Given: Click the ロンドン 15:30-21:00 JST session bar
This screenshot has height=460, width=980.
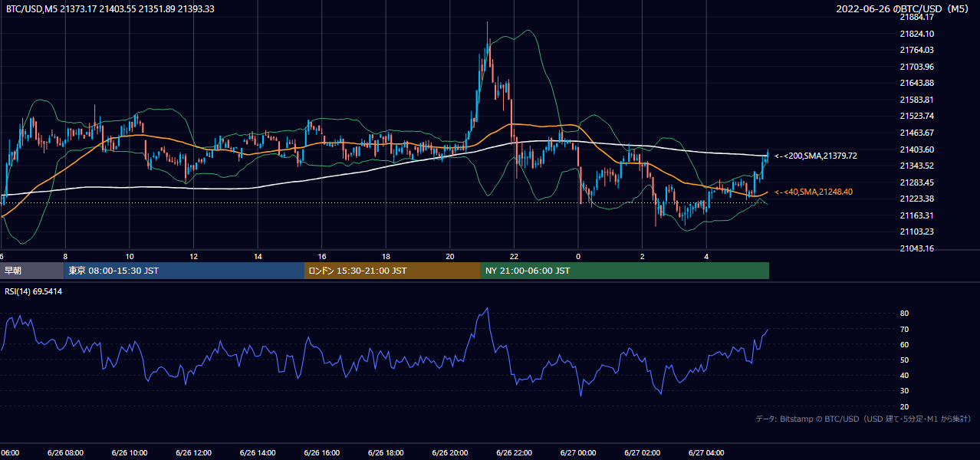Looking at the screenshot, I should tap(393, 271).
